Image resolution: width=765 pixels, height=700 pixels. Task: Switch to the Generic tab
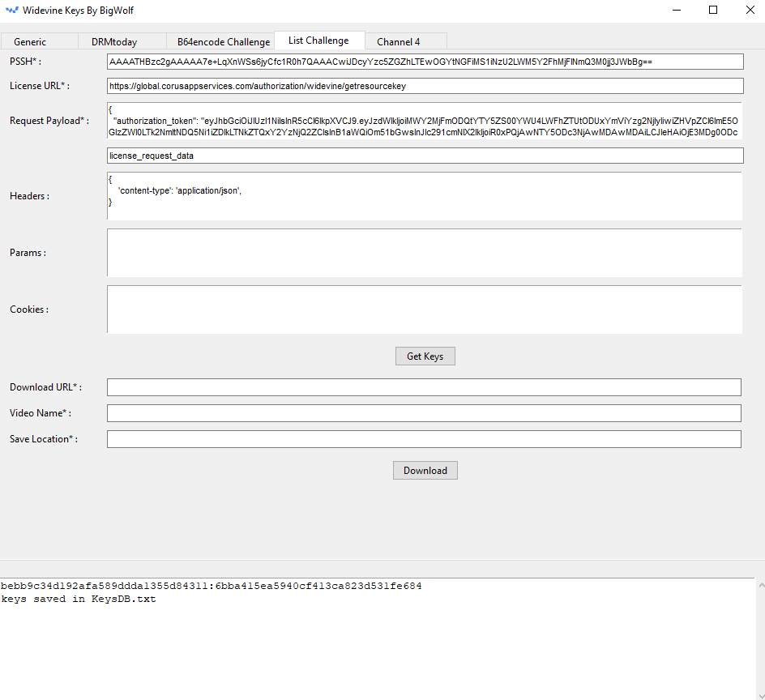coord(39,41)
